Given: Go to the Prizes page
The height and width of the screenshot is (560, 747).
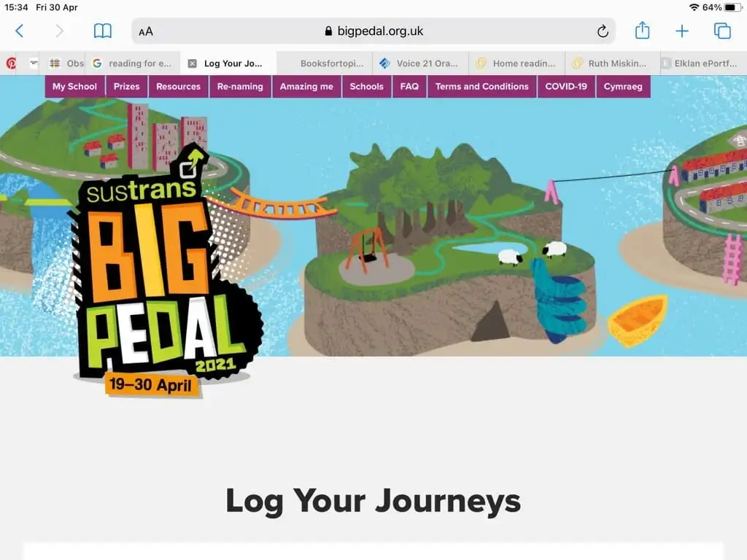Looking at the screenshot, I should click(127, 87).
